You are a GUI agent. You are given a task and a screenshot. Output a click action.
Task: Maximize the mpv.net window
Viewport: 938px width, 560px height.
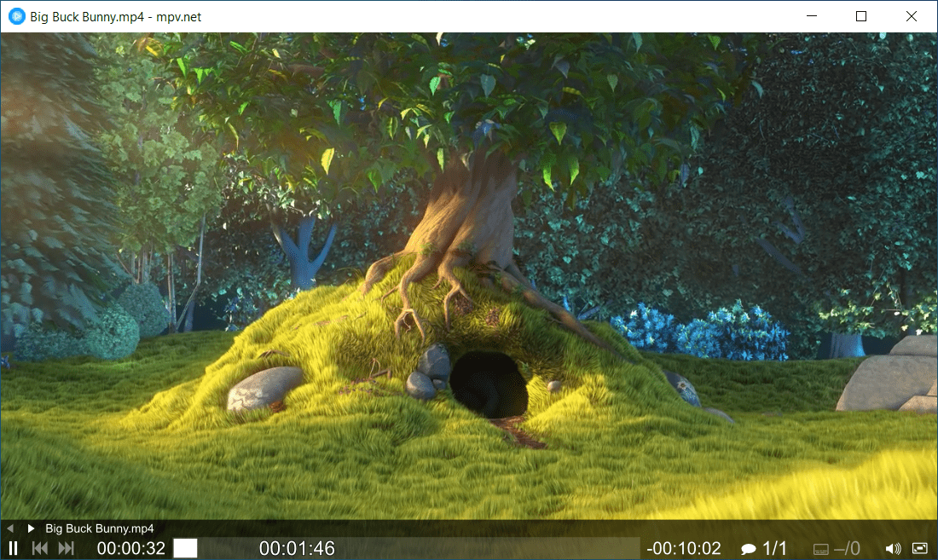coord(861,16)
